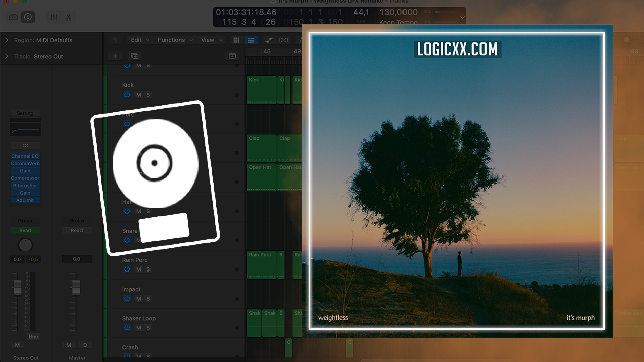This screenshot has width=644, height=362.
Task: Expand the Track: Stereo Out disclosure triangle
Action: click(7, 56)
